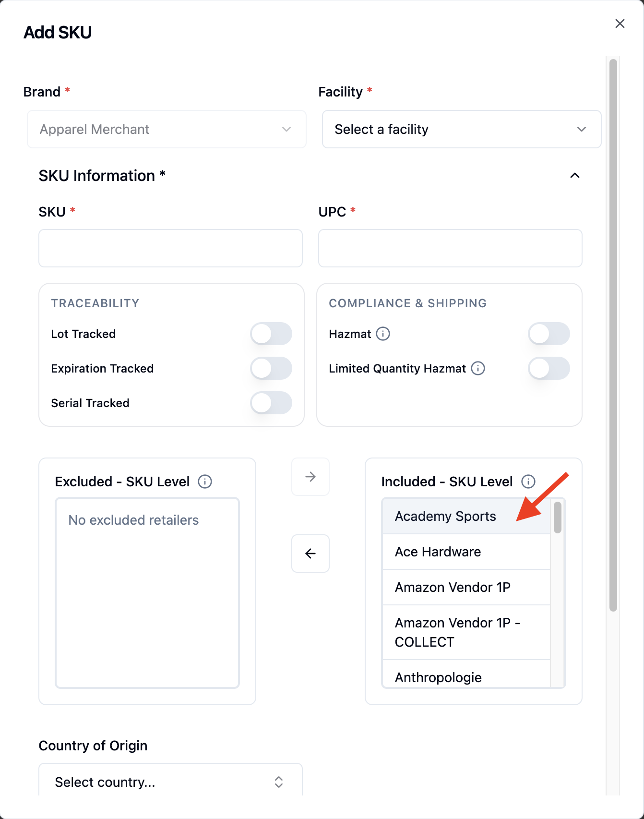
Task: Close the Add SKU dialog
Action: pyautogui.click(x=620, y=24)
